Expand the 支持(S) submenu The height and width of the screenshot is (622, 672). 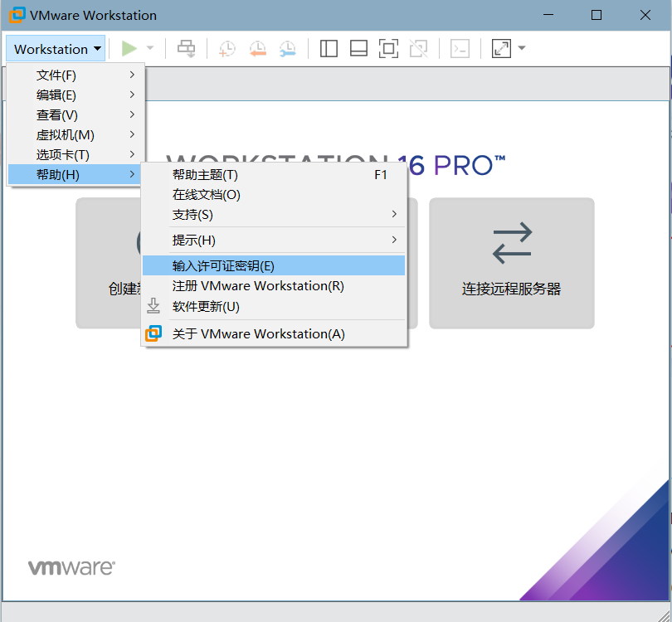pyautogui.click(x=274, y=215)
